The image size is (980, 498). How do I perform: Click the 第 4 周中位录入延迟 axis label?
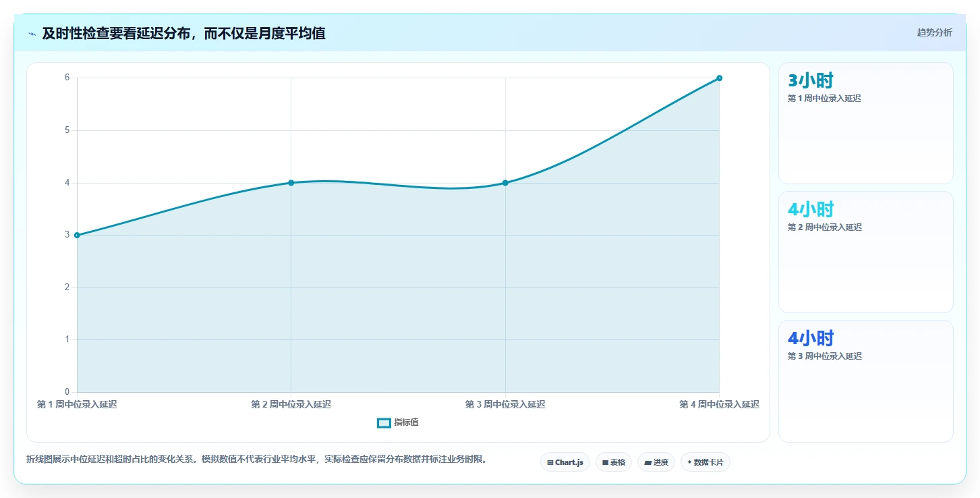[720, 405]
